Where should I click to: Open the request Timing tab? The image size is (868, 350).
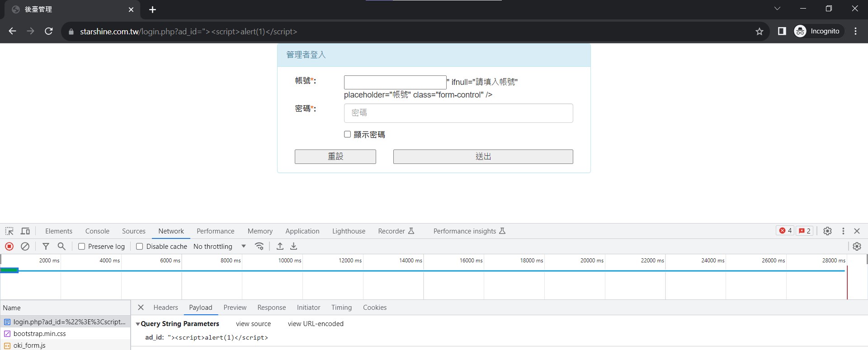coord(341,308)
